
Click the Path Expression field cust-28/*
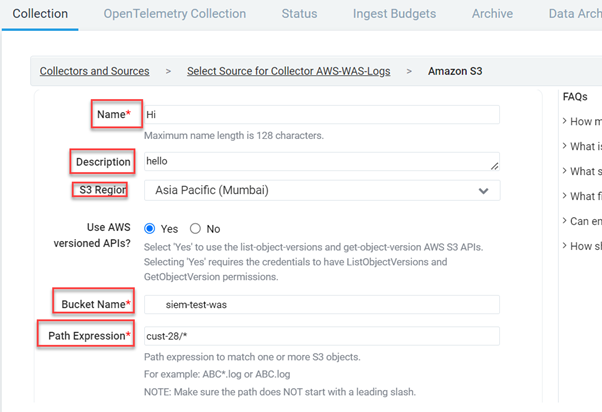click(x=322, y=336)
